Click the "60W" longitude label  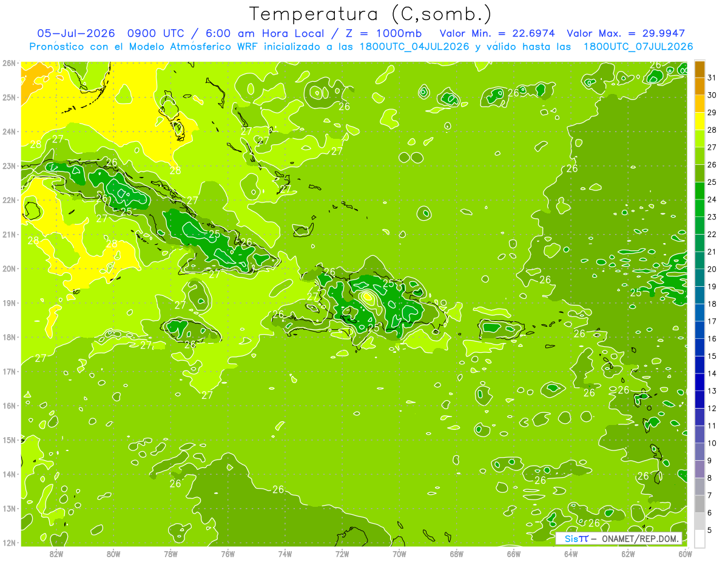(x=685, y=553)
